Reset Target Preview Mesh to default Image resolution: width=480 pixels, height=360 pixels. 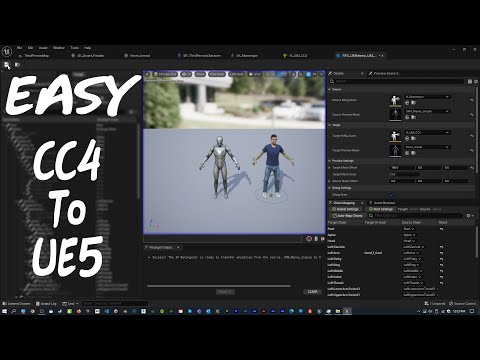click(472, 150)
